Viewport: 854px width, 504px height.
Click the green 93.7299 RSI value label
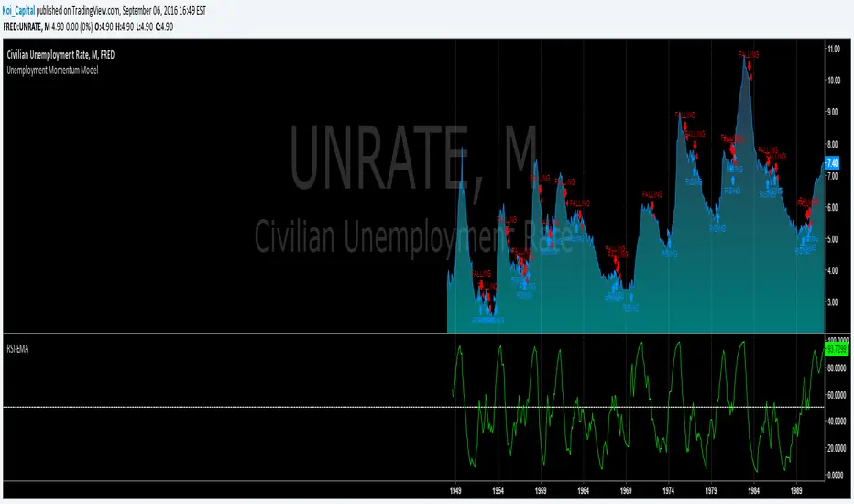[x=836, y=349]
